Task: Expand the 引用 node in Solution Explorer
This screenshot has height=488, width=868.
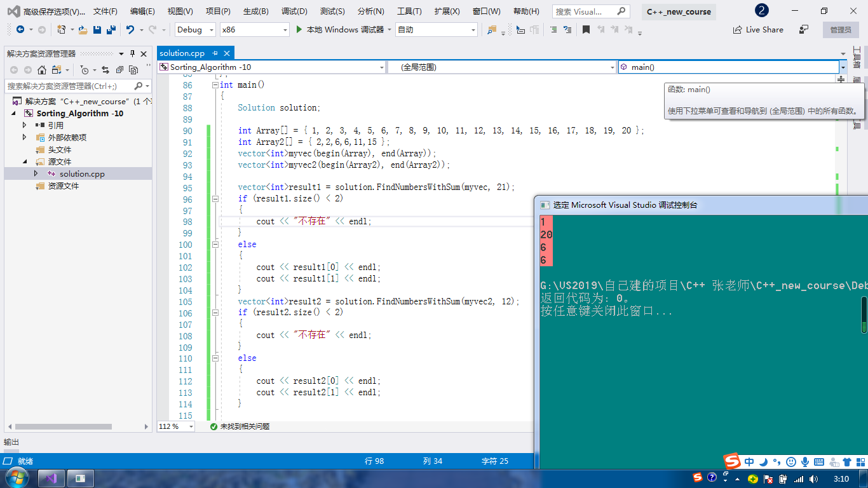Action: tap(25, 125)
